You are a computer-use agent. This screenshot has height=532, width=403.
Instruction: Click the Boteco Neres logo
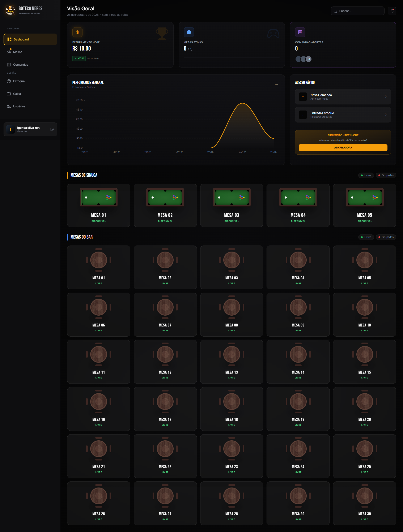[x=10, y=10]
